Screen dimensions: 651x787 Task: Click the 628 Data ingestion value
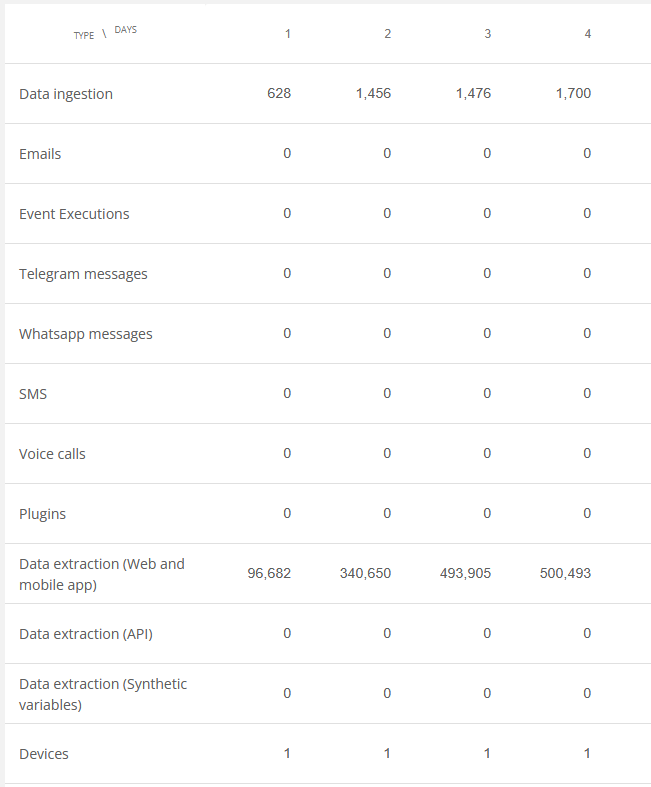(x=279, y=93)
